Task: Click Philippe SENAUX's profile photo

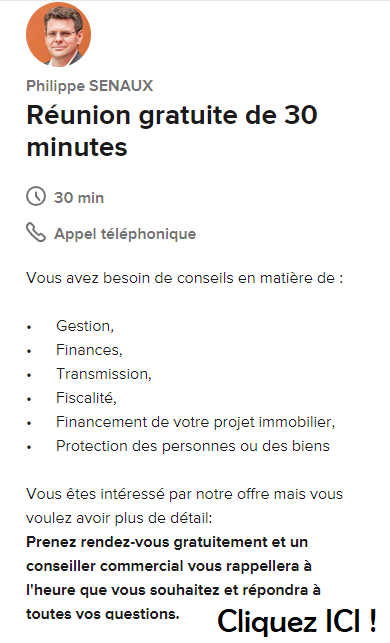Action: 58,34
